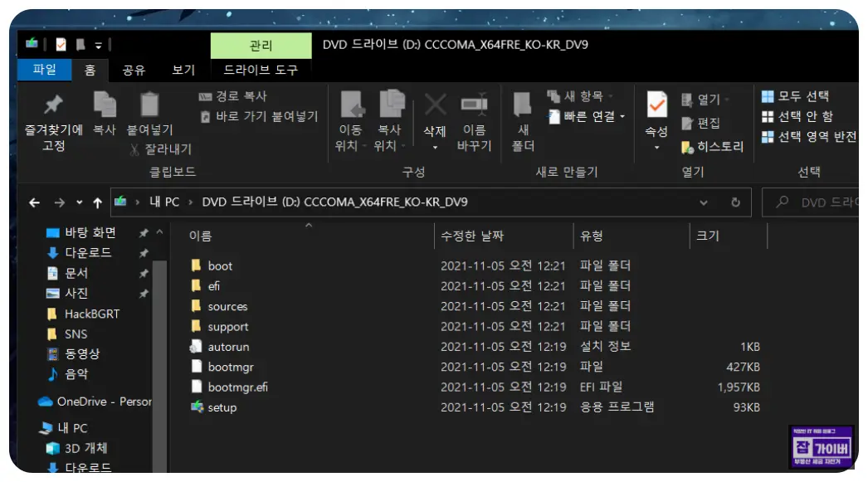Image resolution: width=868 pixels, height=482 pixels.
Task: Click History (히스토리) in ribbon
Action: (x=713, y=147)
